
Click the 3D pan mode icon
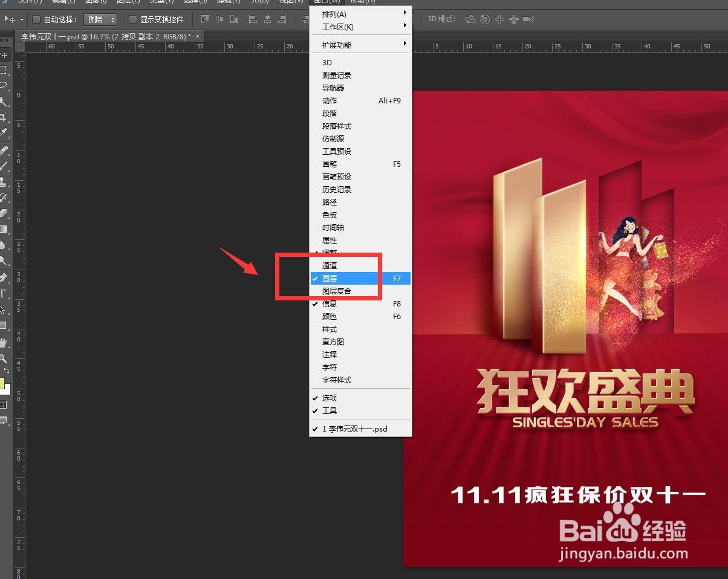pos(499,19)
